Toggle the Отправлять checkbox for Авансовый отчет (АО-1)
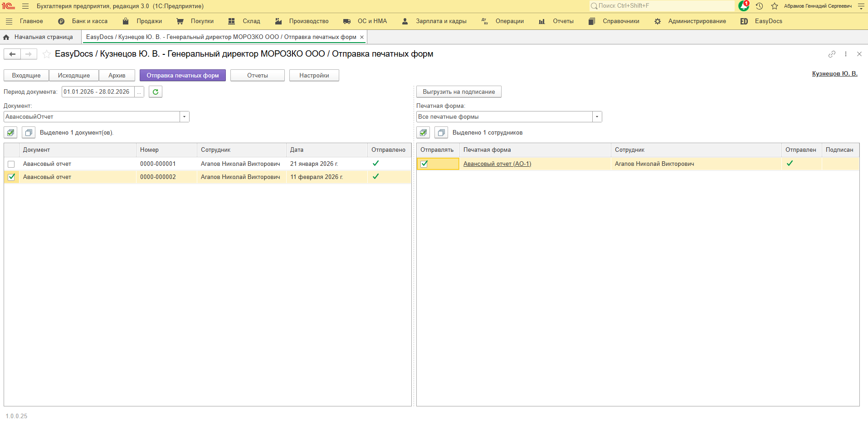Viewport: 868px width, 425px height. [x=424, y=164]
